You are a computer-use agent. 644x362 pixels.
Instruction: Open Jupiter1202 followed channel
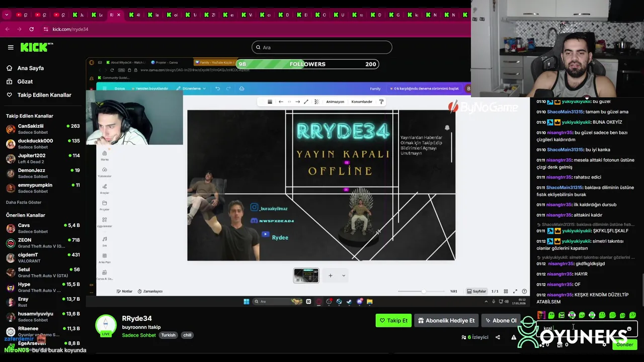point(43,158)
